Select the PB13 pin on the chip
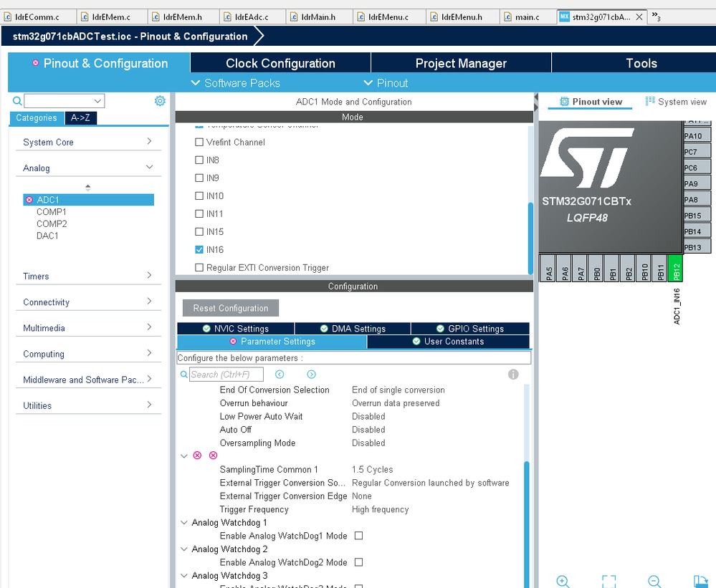716x588 pixels. pyautogui.click(x=697, y=248)
